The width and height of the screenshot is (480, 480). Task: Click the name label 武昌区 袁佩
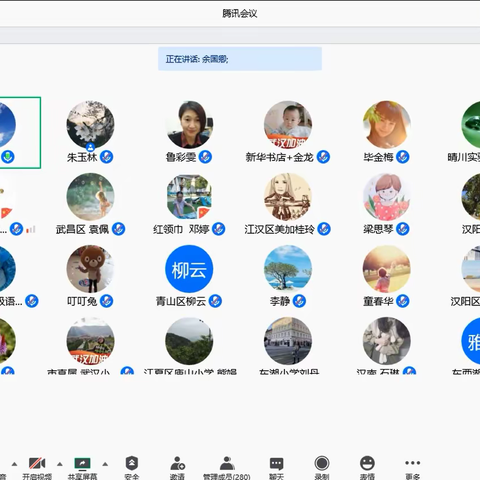click(x=82, y=229)
